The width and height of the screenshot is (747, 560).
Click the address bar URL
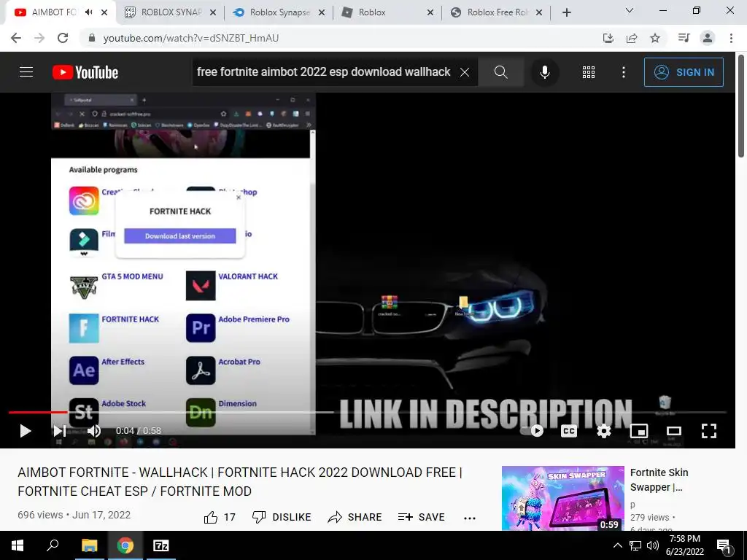pos(191,38)
